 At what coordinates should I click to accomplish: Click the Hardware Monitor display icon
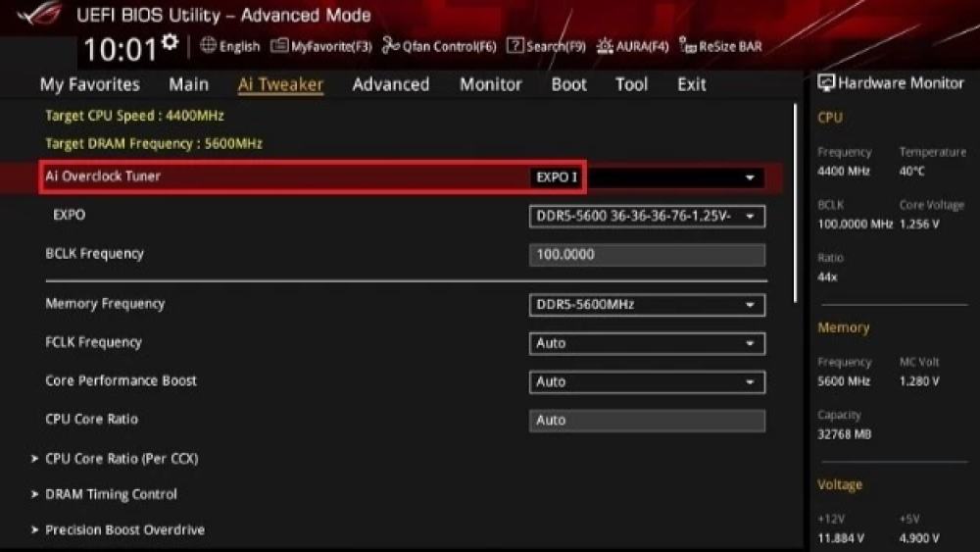[x=826, y=83]
